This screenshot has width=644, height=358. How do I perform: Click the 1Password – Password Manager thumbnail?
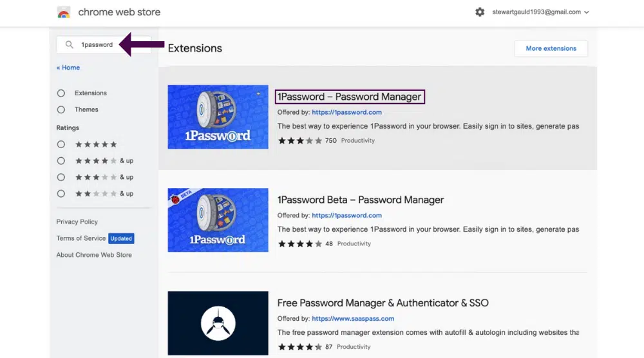(x=218, y=117)
